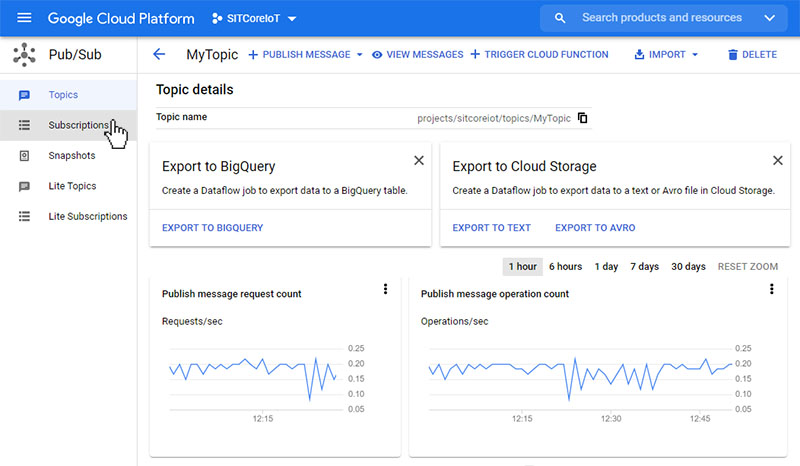
Task: Open Lite Topics in the sidebar
Action: pyautogui.click(x=68, y=186)
